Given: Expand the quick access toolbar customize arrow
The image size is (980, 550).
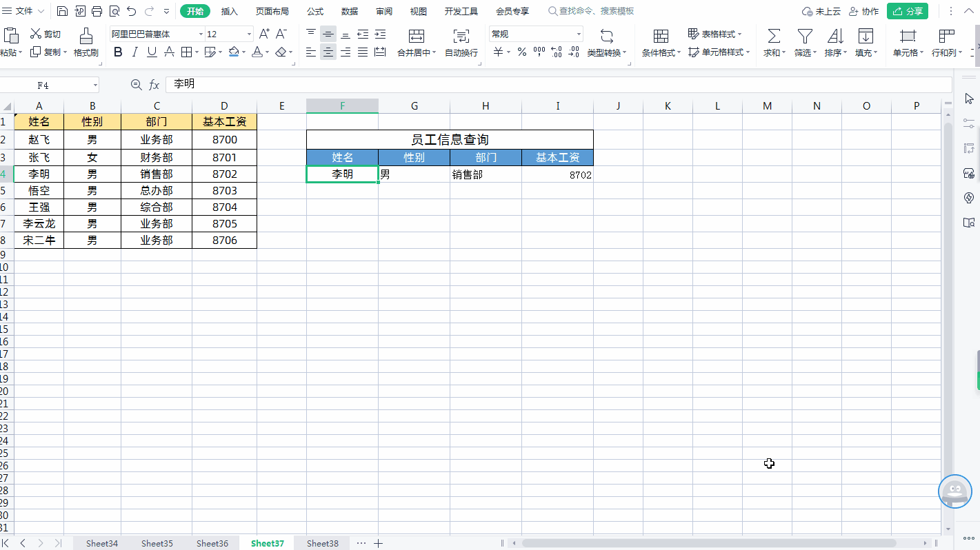Looking at the screenshot, I should pos(167,11).
